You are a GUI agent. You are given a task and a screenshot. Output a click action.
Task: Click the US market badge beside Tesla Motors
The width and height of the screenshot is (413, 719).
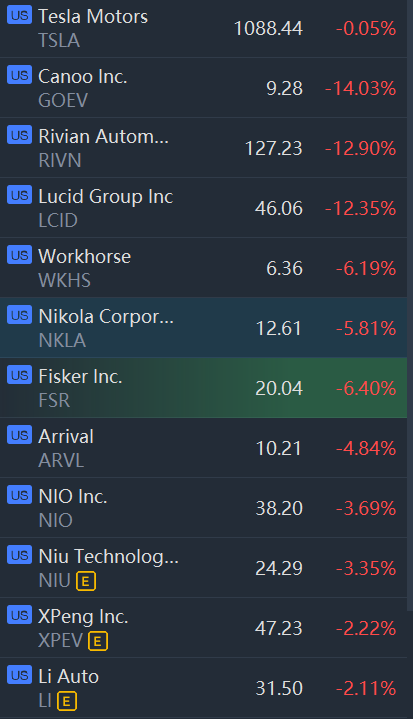click(x=19, y=15)
